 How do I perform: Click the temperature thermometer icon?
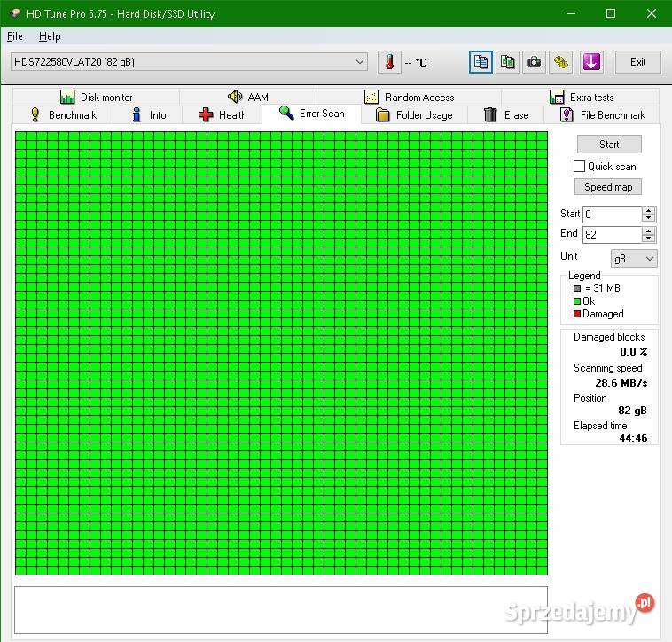tap(388, 62)
